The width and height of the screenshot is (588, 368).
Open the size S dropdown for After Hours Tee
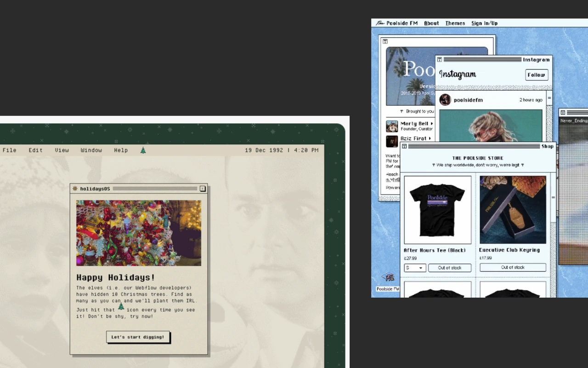point(415,268)
